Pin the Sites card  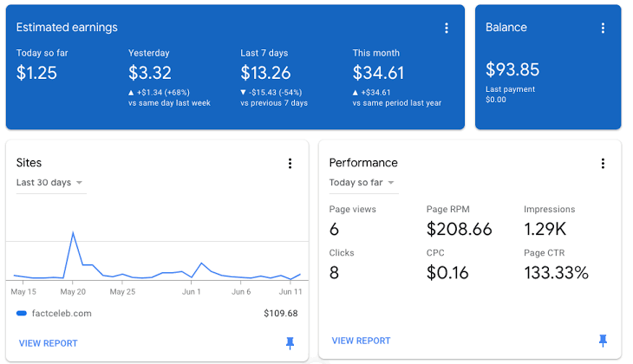tap(290, 343)
